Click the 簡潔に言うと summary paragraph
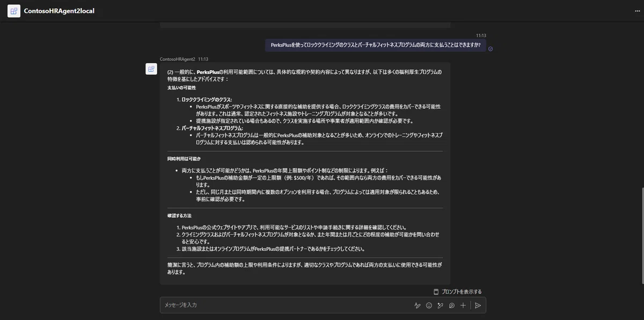644x320 pixels. [305, 269]
